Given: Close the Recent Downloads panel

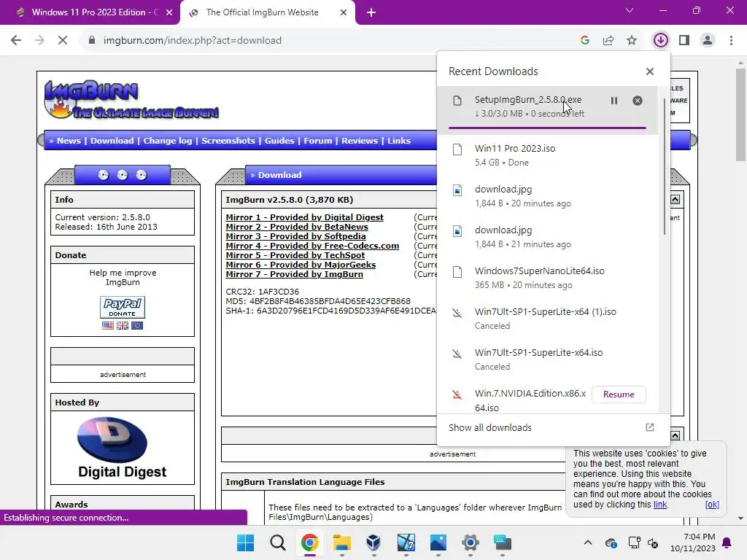Looking at the screenshot, I should pos(650,71).
